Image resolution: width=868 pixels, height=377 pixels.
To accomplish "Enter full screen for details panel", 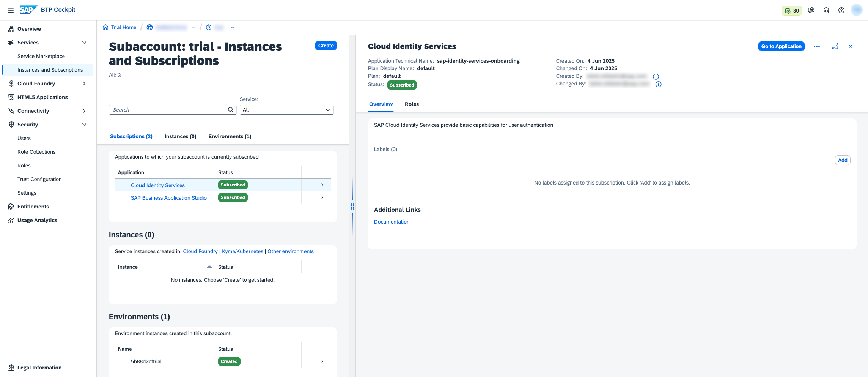I will pyautogui.click(x=835, y=46).
